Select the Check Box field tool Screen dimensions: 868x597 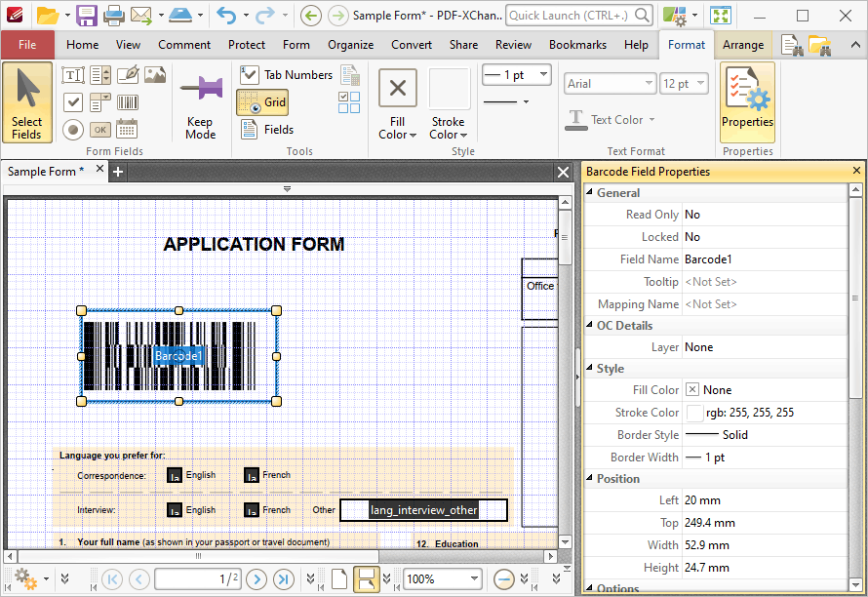pyautogui.click(x=72, y=102)
